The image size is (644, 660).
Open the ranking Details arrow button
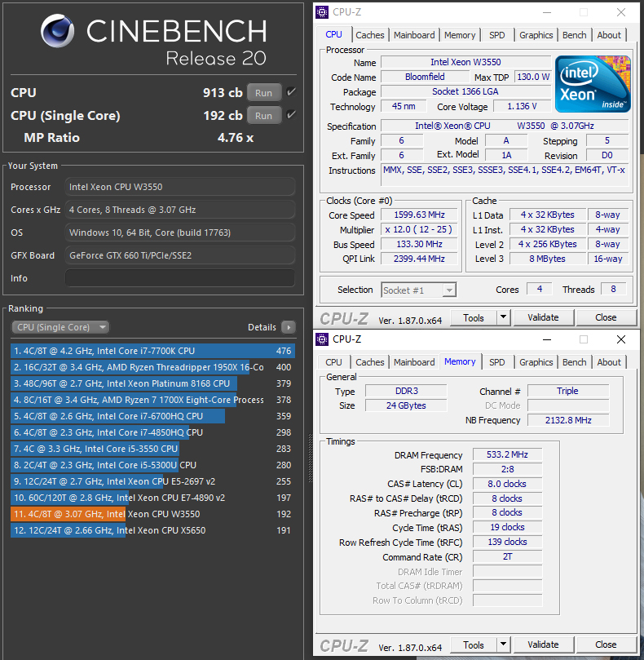[x=288, y=327]
